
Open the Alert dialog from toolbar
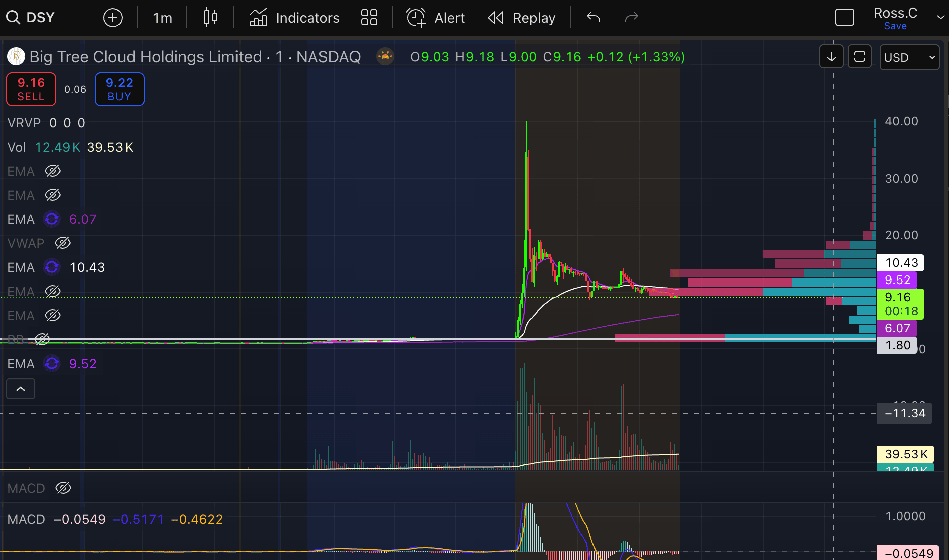point(435,18)
